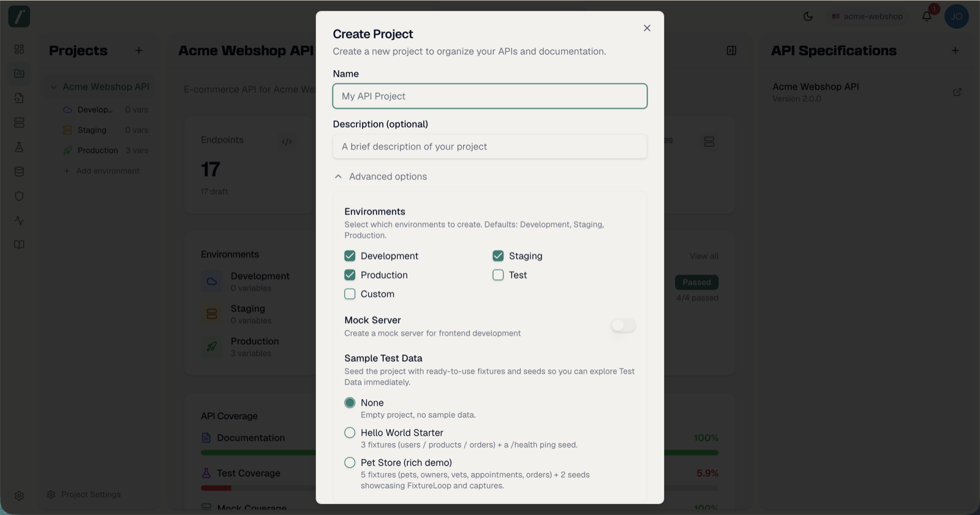
Task: Open the database sidebar icon
Action: [19, 172]
